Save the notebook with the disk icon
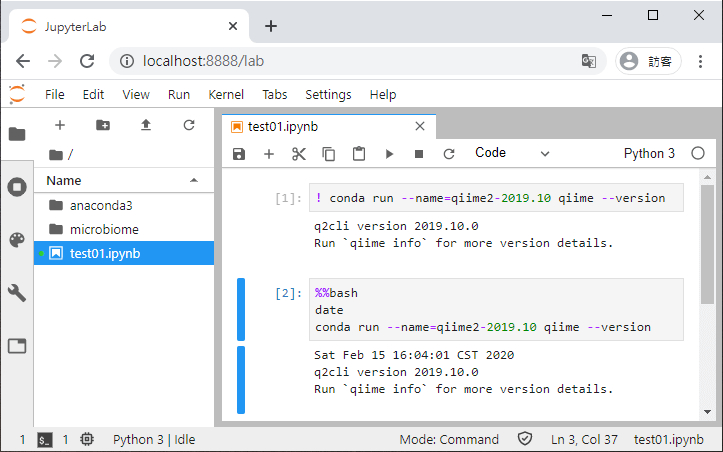Image resolution: width=723 pixels, height=452 pixels. (239, 154)
